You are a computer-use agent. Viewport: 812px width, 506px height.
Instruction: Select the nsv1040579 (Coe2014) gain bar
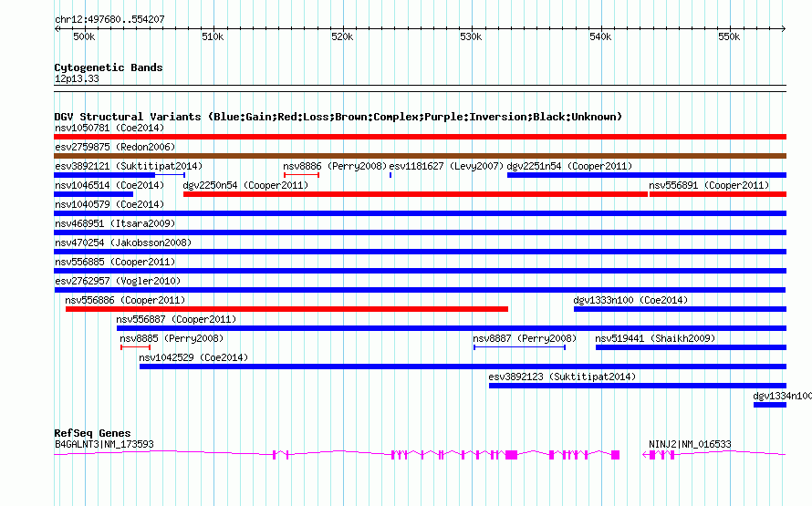point(420,213)
